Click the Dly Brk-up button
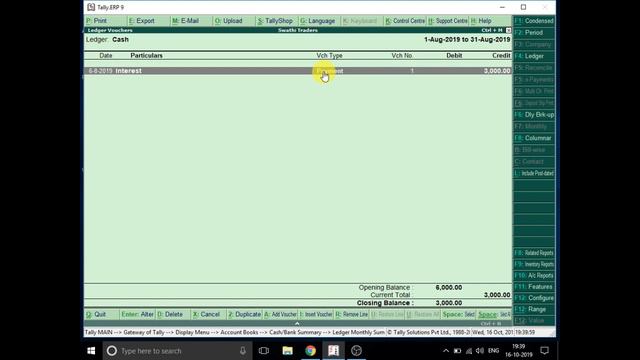The height and width of the screenshot is (360, 640). pos(534,115)
